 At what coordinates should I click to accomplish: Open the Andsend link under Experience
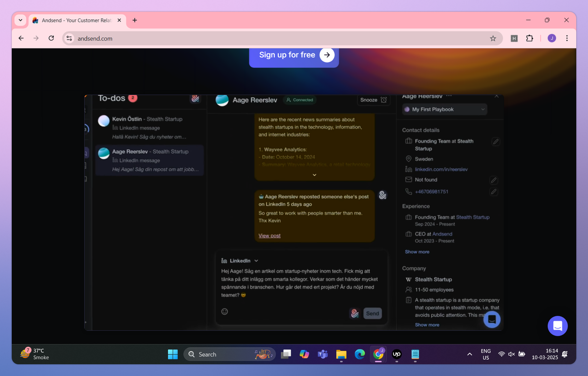pyautogui.click(x=442, y=234)
